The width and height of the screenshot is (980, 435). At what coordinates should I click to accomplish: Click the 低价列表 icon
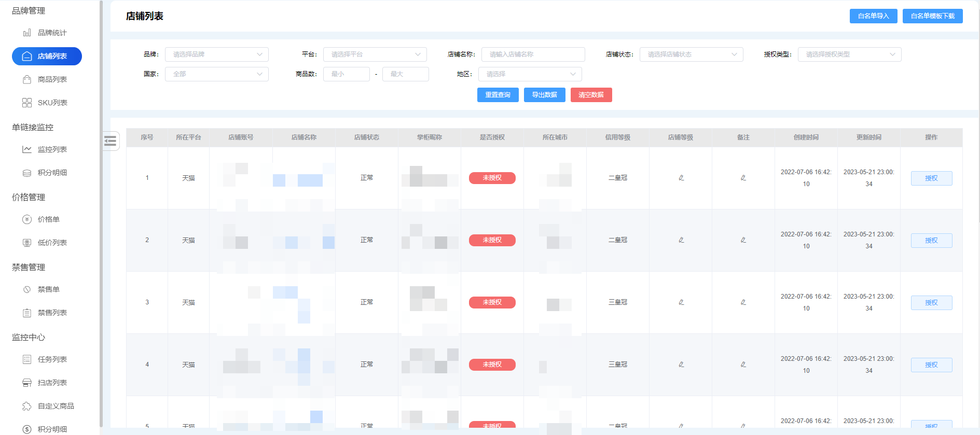[x=27, y=243]
